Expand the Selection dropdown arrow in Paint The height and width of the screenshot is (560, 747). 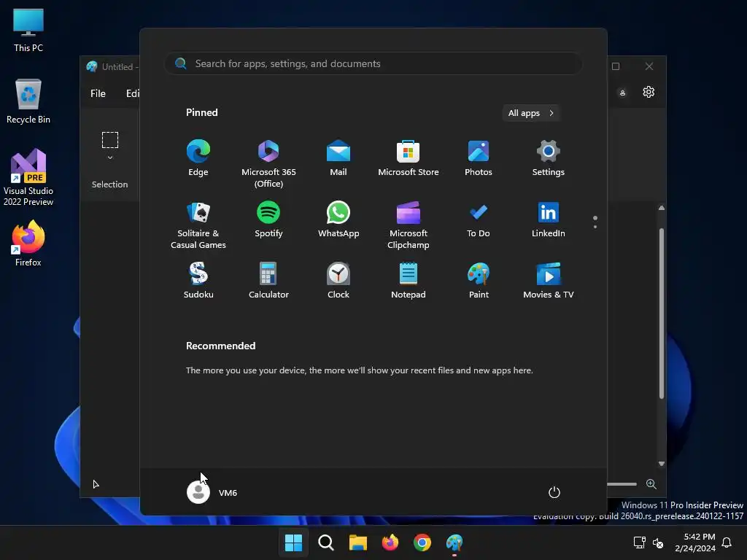[110, 157]
